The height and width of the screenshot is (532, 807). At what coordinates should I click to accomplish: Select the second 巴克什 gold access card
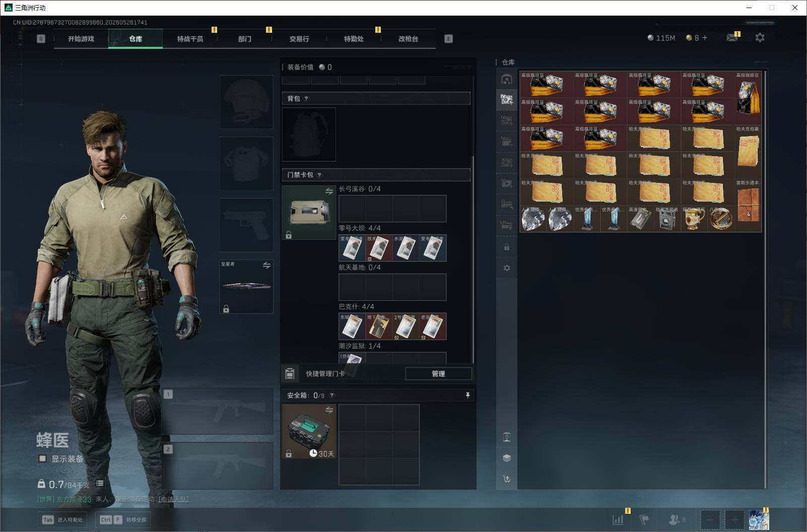tap(379, 326)
